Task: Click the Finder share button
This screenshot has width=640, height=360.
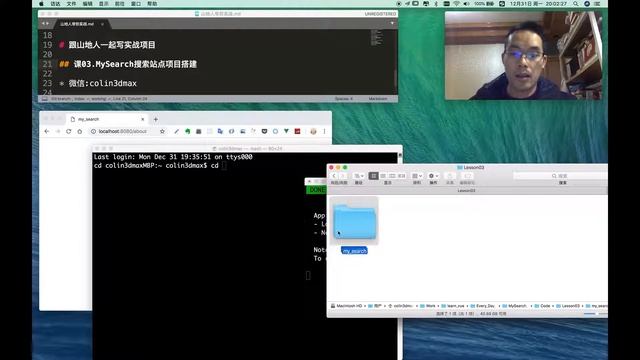Action: pyautogui.click(x=450, y=176)
